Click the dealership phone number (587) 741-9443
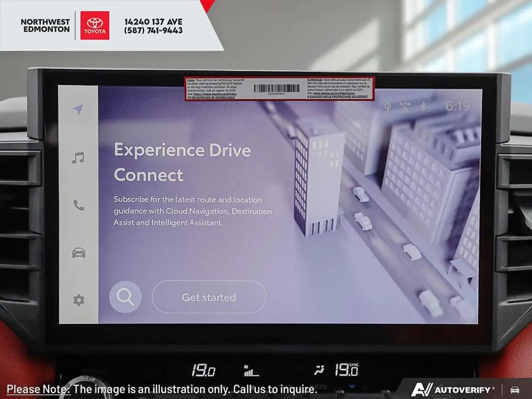The image size is (532, 399). [153, 30]
